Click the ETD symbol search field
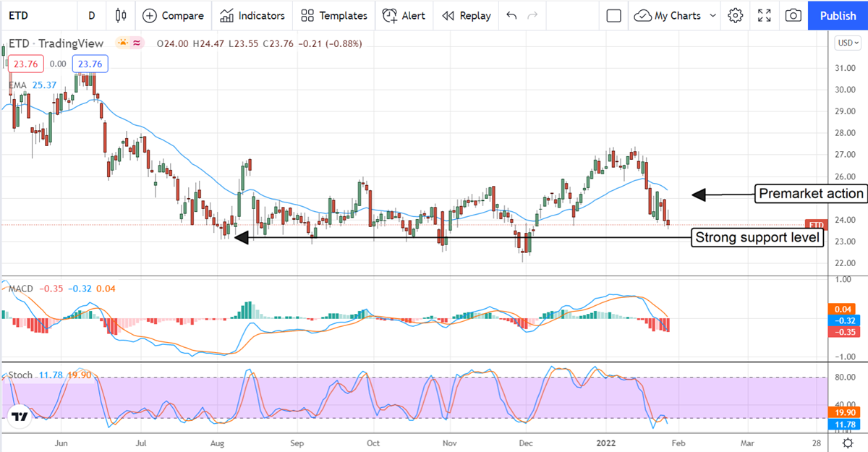Image resolution: width=868 pixels, height=452 pixels. pyautogui.click(x=29, y=15)
